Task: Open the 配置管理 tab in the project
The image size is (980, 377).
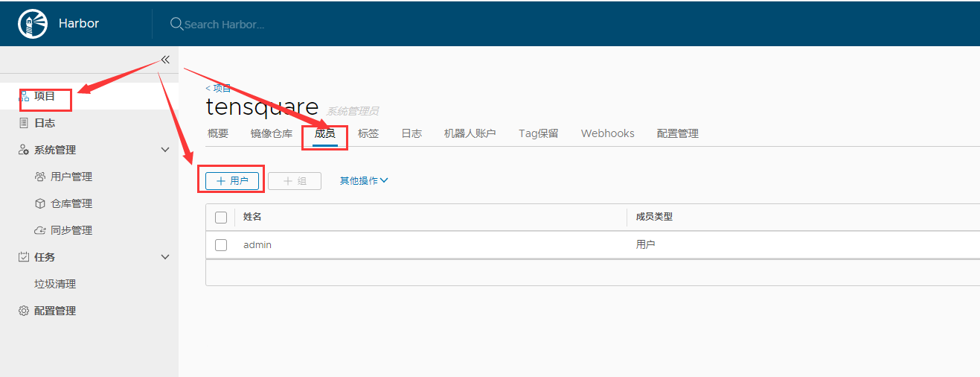Action: pos(678,133)
